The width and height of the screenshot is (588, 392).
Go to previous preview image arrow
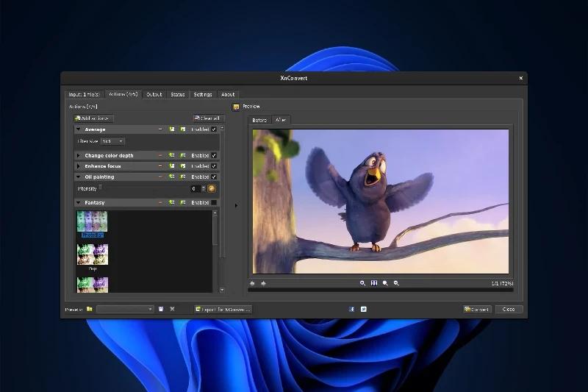pyautogui.click(x=252, y=284)
